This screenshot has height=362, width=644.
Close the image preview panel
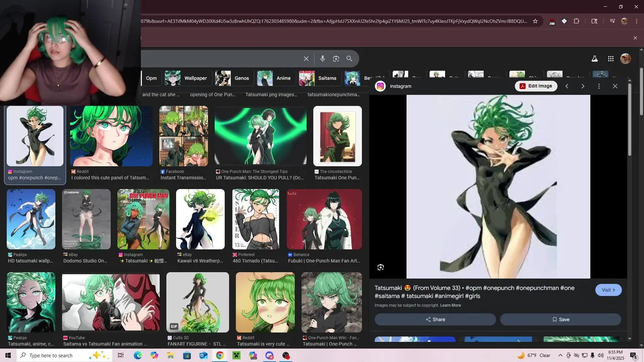[615, 86]
